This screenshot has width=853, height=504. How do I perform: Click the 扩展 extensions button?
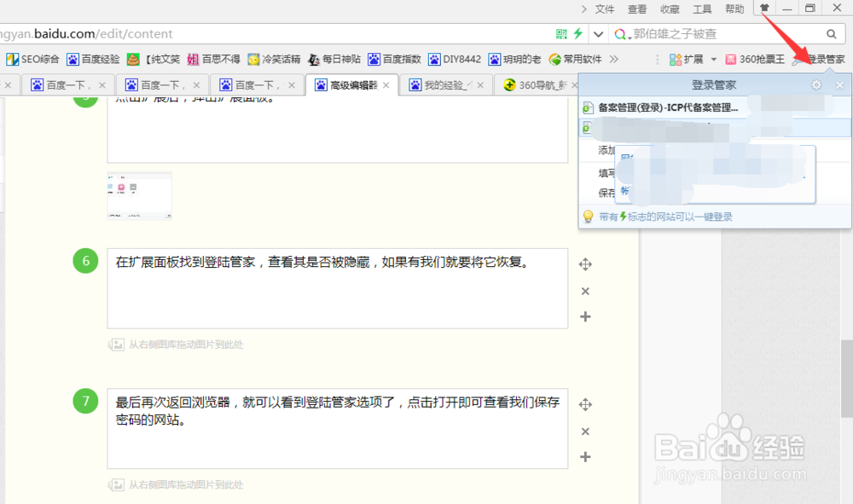[x=686, y=59]
